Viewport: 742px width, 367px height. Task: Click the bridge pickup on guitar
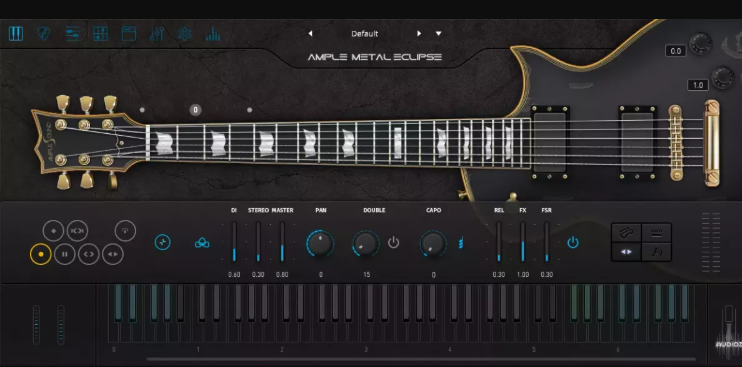click(638, 142)
